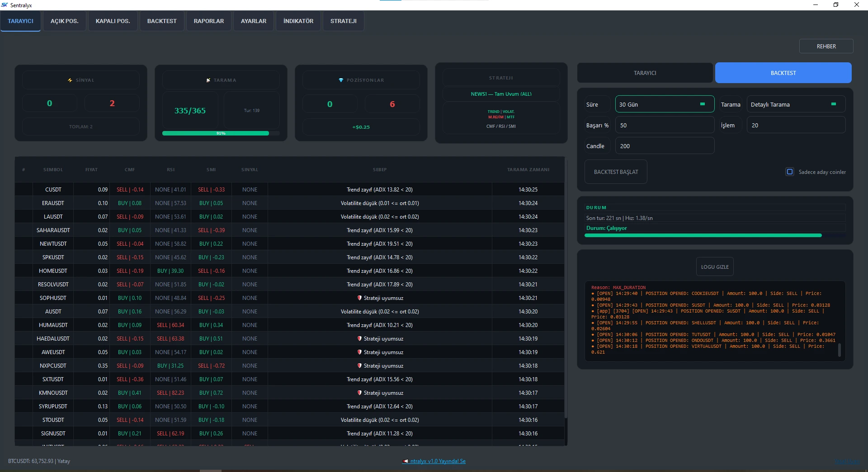
Task: Click the shield icon in NXPCUSDT row
Action: click(359, 366)
